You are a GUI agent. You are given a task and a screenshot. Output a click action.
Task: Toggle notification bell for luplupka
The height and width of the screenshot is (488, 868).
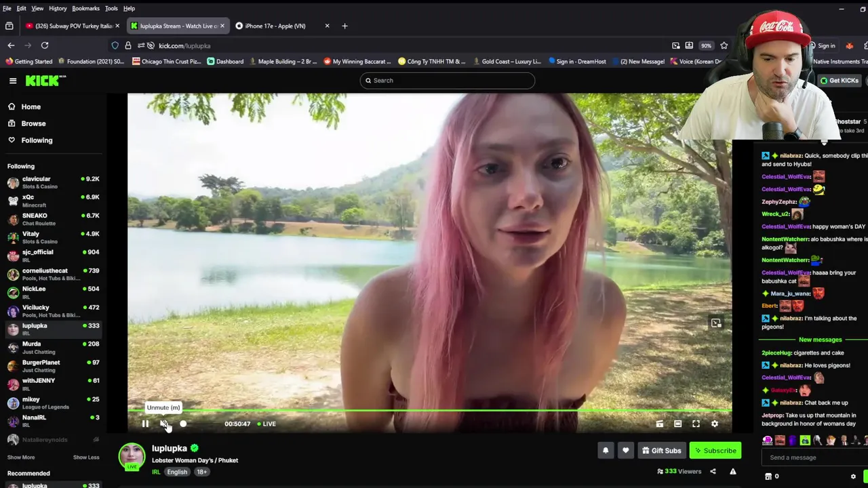[x=606, y=450]
